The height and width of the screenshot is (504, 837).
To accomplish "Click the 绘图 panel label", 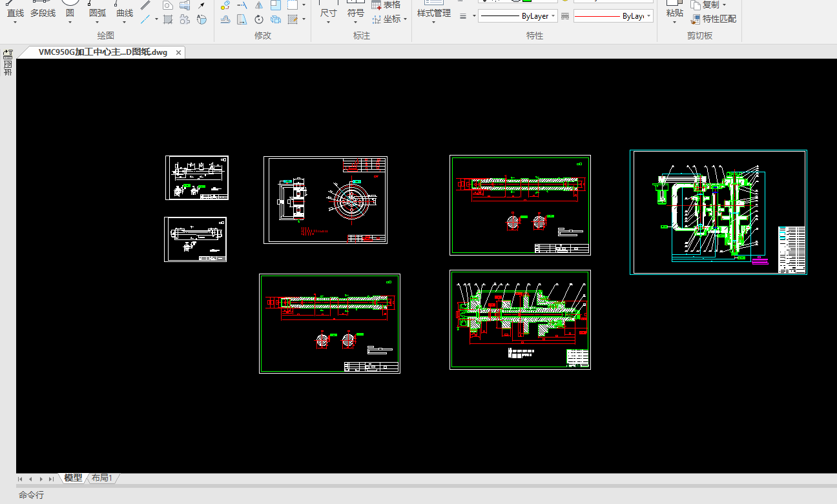I will click(105, 36).
